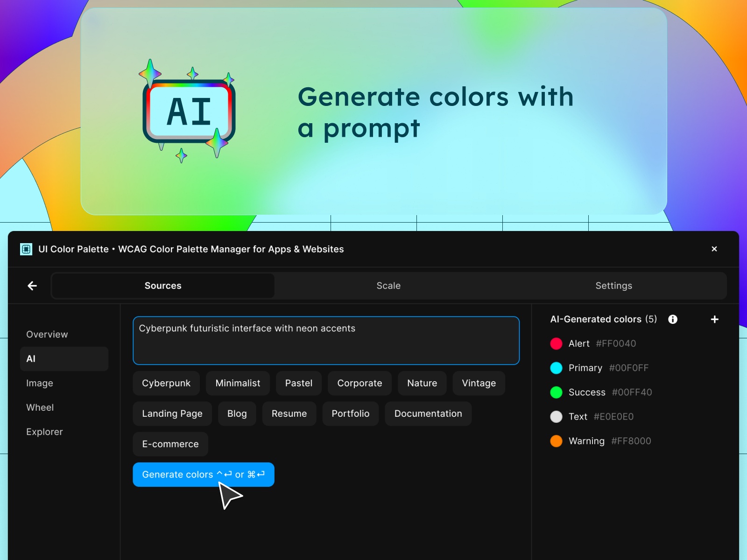
Task: Switch to the Scale tab
Action: pos(388,286)
